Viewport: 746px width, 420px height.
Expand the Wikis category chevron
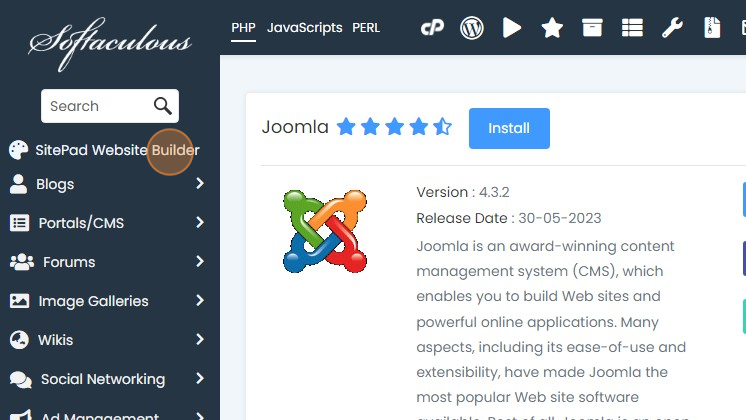(200, 340)
